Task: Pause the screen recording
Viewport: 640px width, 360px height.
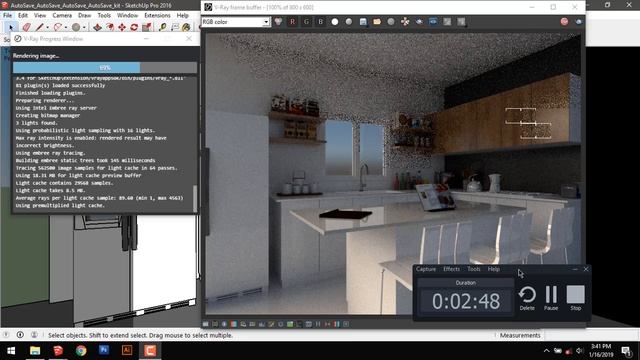Action: [551, 298]
